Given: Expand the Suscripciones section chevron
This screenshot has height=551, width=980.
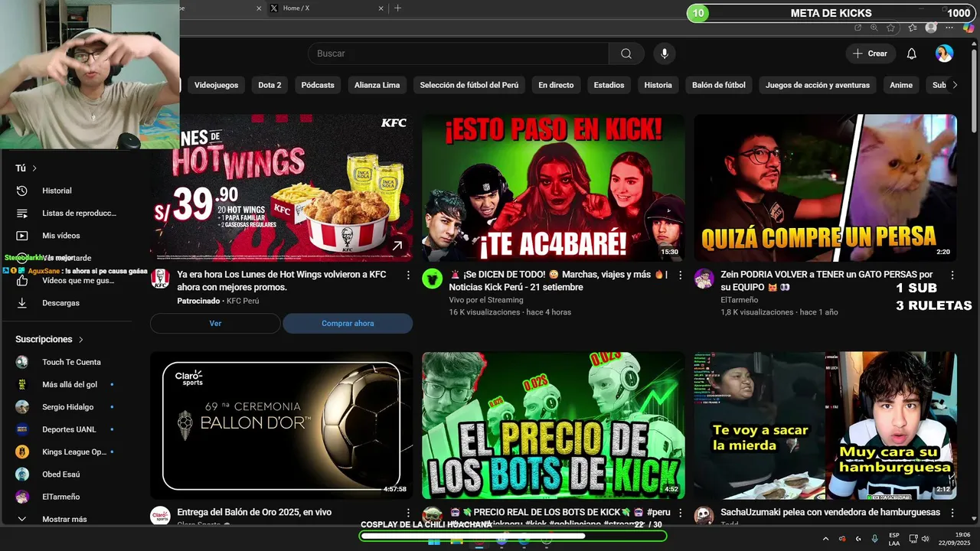Looking at the screenshot, I should click(81, 339).
